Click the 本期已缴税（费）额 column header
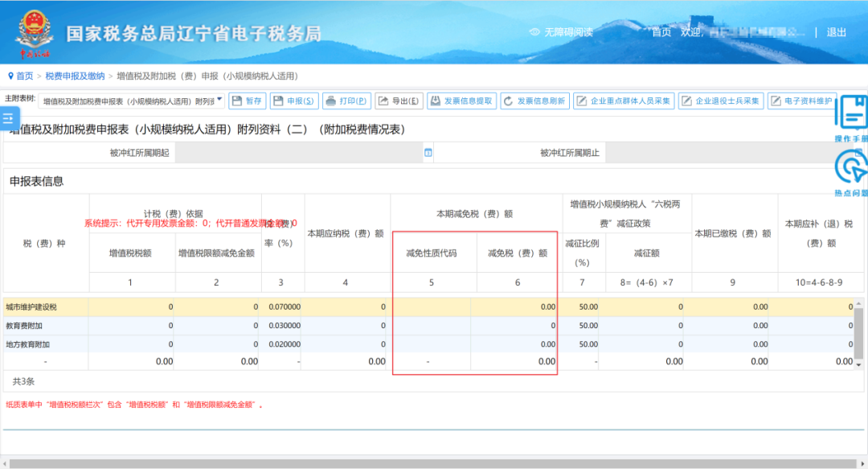This screenshot has width=868, height=469. 733,233
